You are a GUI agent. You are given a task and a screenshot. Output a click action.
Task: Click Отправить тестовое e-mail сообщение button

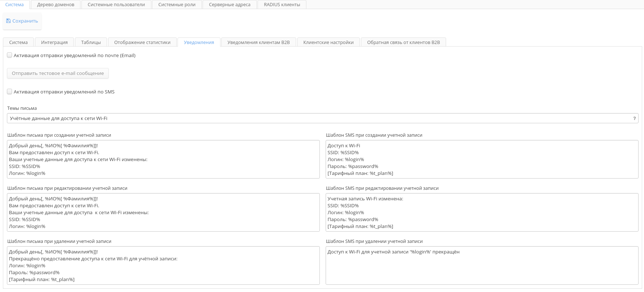(x=58, y=73)
